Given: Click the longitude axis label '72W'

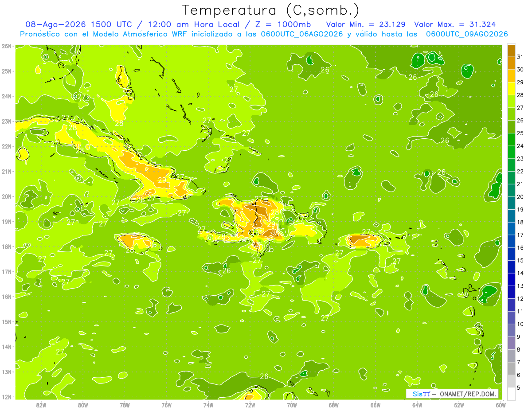Looking at the screenshot, I should (x=250, y=405).
